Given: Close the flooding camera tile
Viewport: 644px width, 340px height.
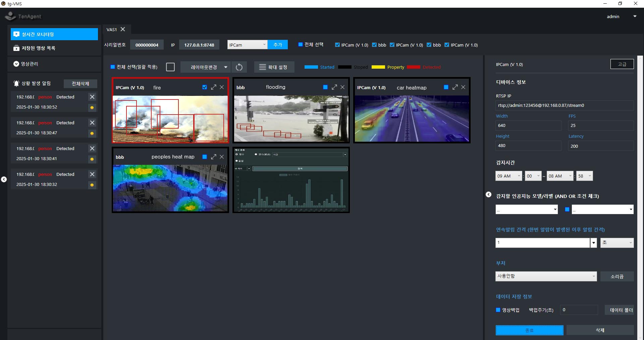Looking at the screenshot, I should click(342, 87).
